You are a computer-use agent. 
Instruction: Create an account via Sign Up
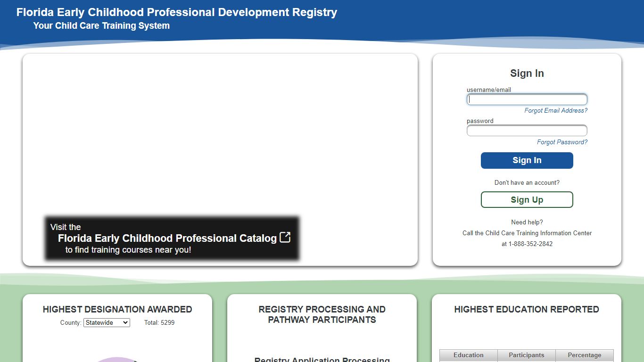[527, 200]
